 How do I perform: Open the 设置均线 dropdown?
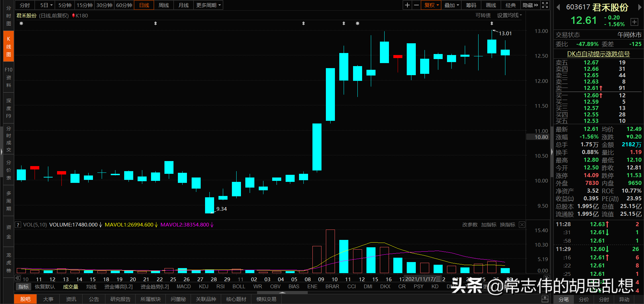[x=509, y=15]
